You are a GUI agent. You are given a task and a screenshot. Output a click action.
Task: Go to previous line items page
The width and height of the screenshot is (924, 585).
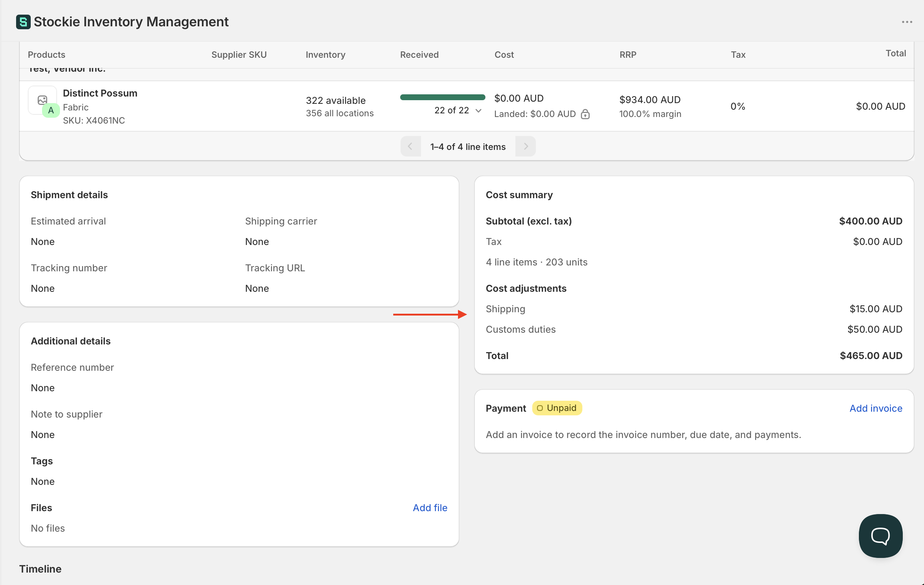[x=410, y=146]
